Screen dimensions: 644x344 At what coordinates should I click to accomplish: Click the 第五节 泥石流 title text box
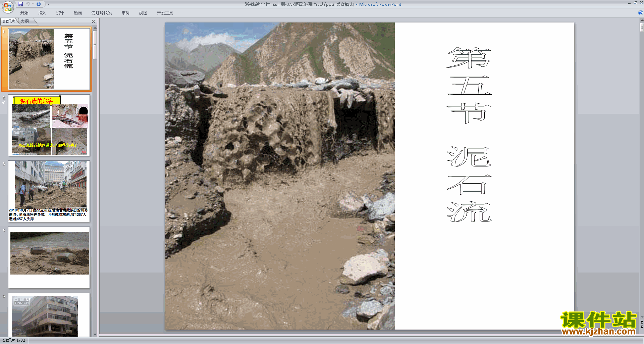tap(469, 134)
